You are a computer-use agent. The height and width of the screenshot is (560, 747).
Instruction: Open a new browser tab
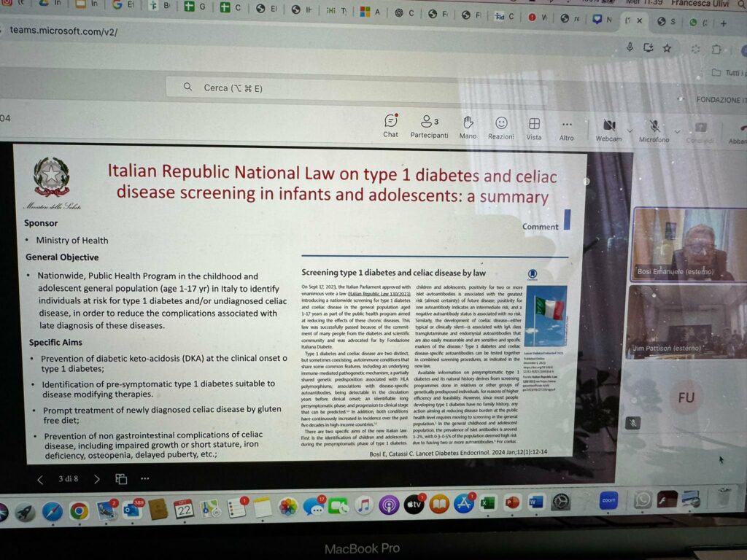(724, 23)
